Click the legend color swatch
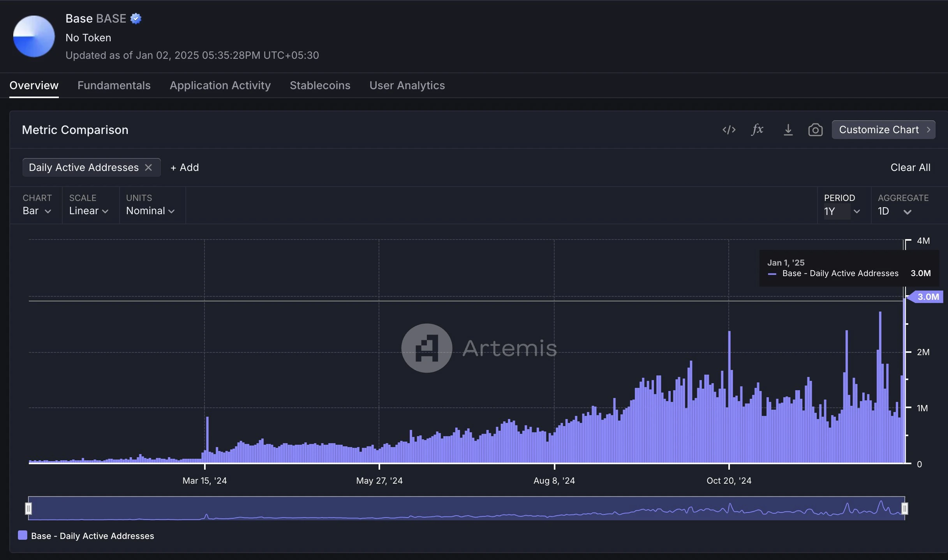The width and height of the screenshot is (948, 560). pos(23,535)
